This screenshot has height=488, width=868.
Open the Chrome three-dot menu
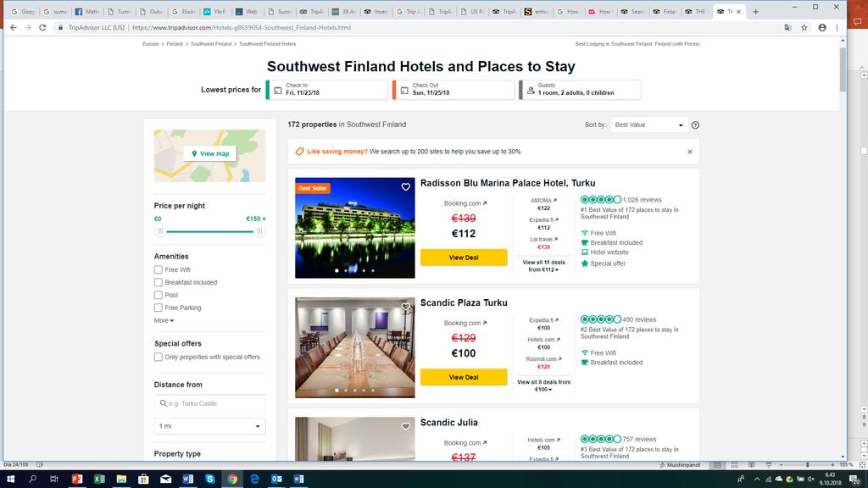click(837, 28)
